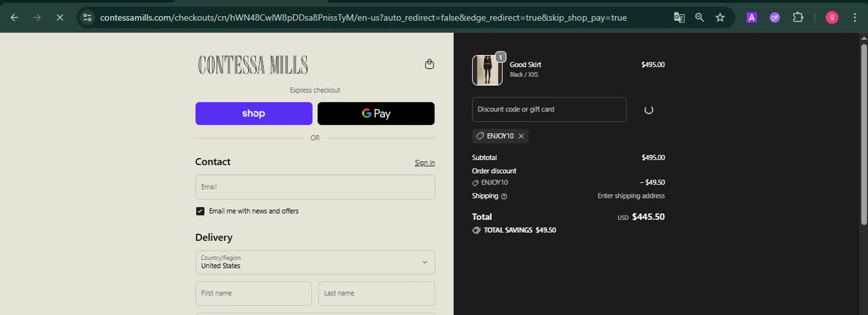Click the Shipping help question icon
Image resolution: width=868 pixels, height=315 pixels.
(x=504, y=196)
